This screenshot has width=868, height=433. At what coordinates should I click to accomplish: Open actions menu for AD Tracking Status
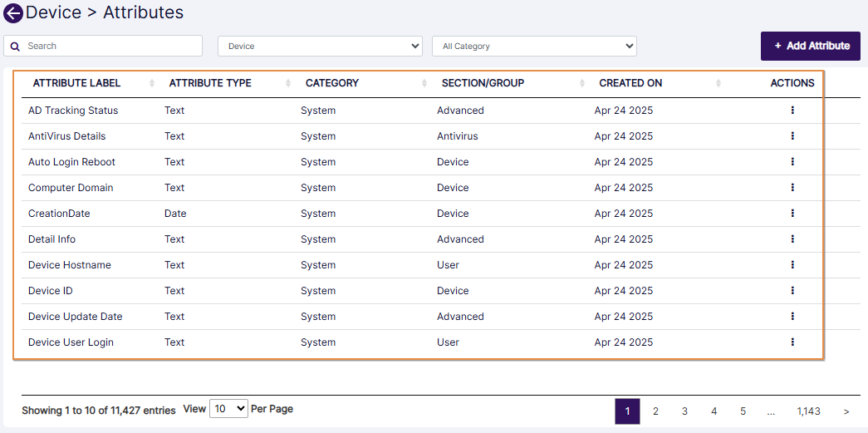pyautogui.click(x=792, y=111)
